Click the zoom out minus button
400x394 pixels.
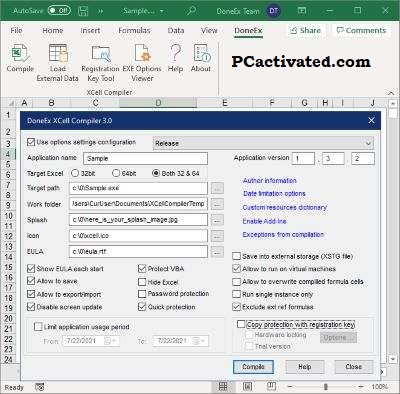pos(290,387)
